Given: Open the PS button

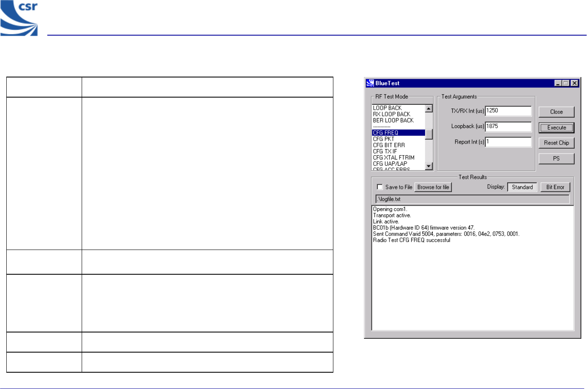Looking at the screenshot, I should [x=556, y=158].
